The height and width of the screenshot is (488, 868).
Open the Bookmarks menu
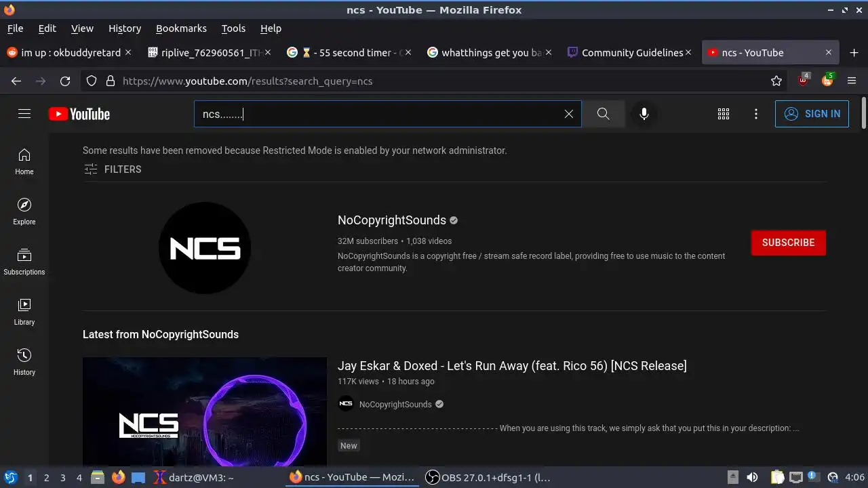pyautogui.click(x=181, y=28)
